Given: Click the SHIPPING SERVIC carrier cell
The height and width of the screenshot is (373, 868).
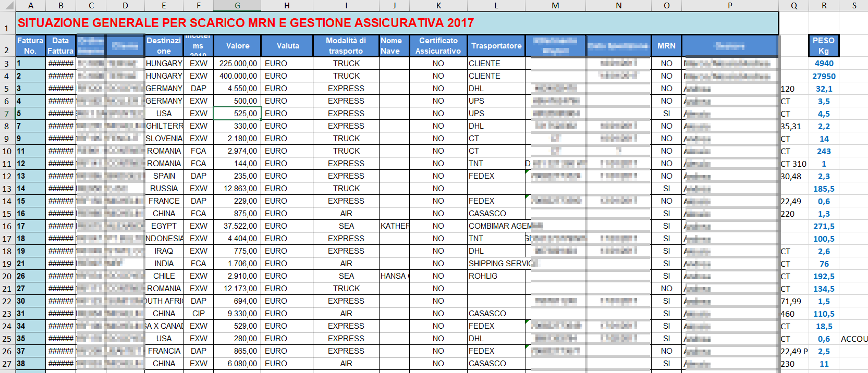Looking at the screenshot, I should click(496, 264).
